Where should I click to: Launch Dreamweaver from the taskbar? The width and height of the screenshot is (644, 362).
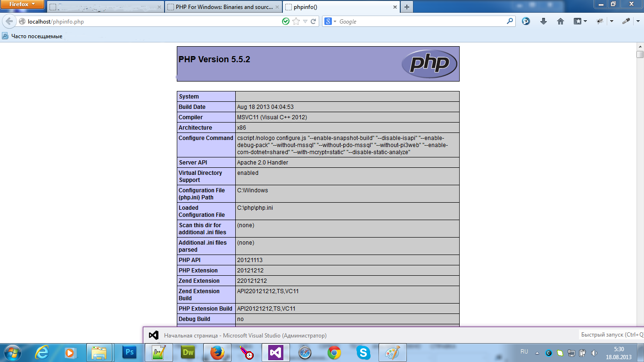click(188, 352)
